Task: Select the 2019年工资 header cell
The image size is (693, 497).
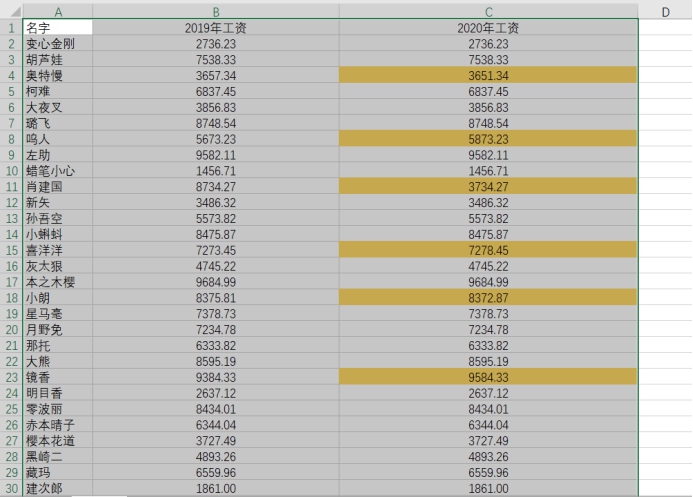Action: (216, 28)
